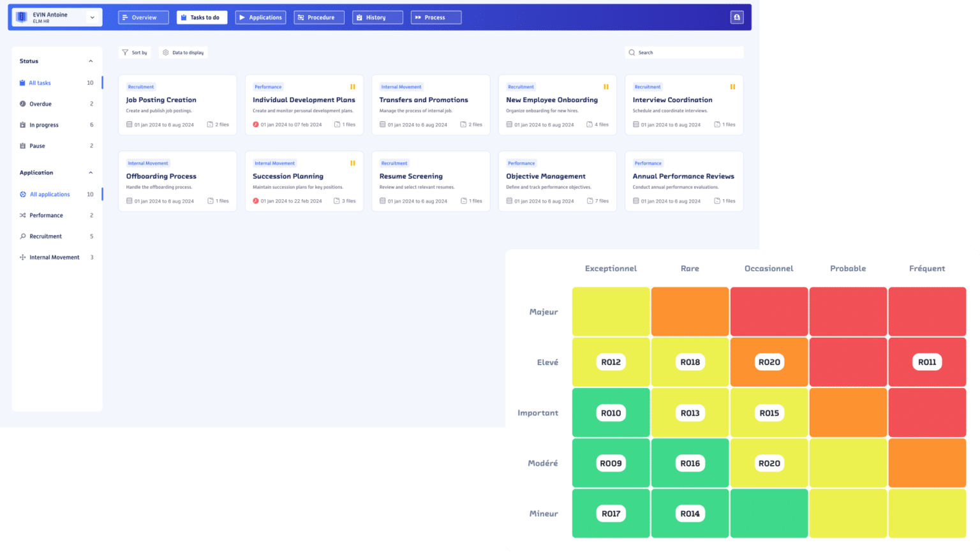Select the Internal Movement move icon

pyautogui.click(x=22, y=257)
